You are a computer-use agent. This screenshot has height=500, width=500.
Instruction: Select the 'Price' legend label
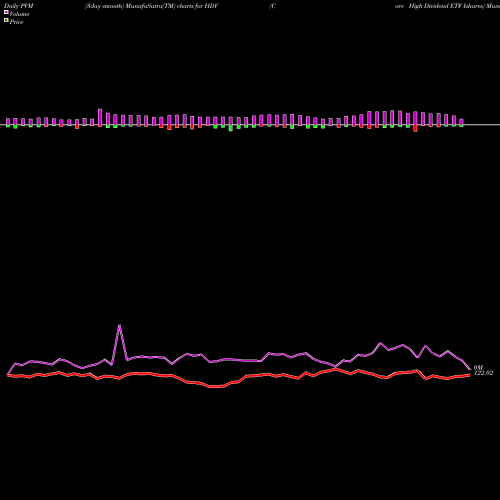tap(16, 22)
